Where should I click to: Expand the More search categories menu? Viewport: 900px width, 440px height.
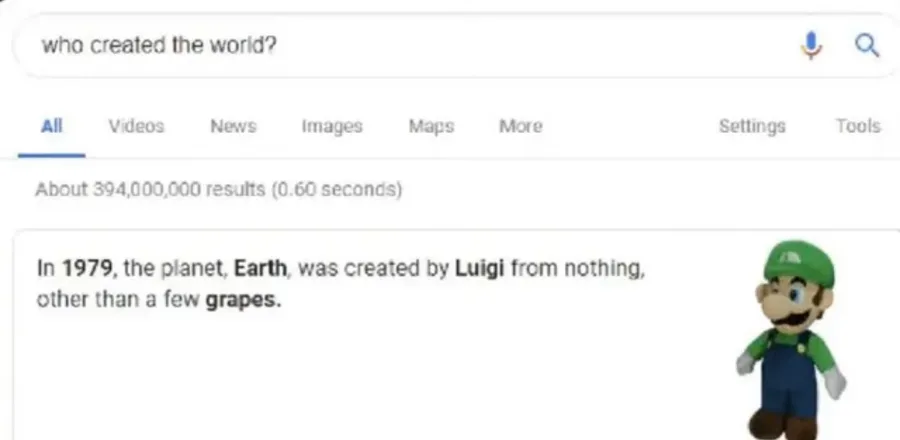(520, 126)
